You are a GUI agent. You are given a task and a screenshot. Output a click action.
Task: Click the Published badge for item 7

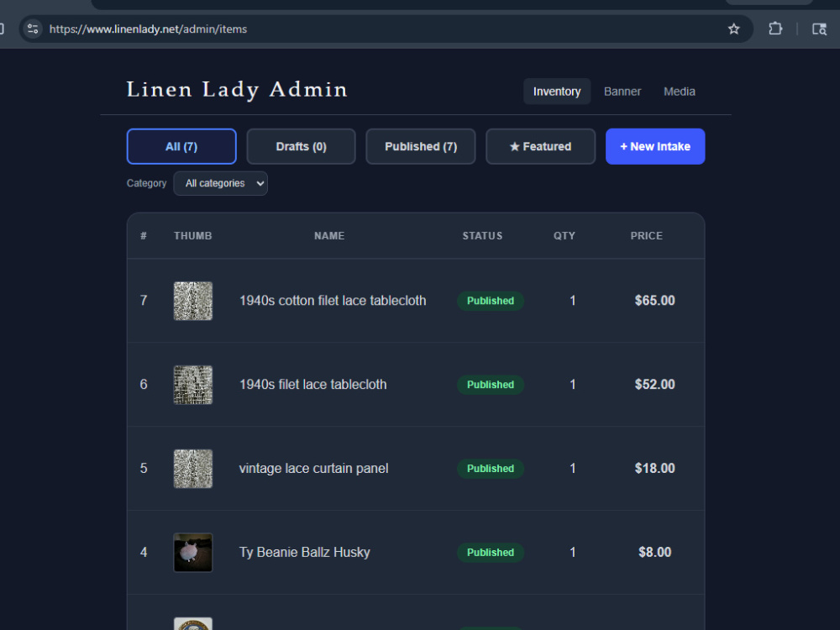pos(491,301)
